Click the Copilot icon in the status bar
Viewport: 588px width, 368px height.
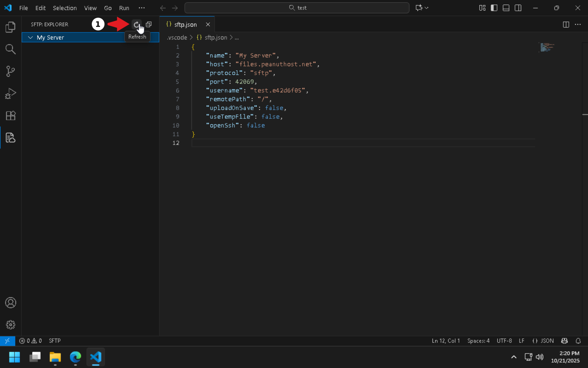click(x=564, y=341)
